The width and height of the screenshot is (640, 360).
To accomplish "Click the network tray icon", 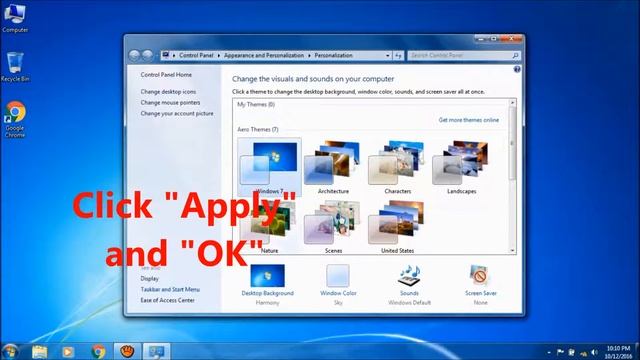I will 583,352.
